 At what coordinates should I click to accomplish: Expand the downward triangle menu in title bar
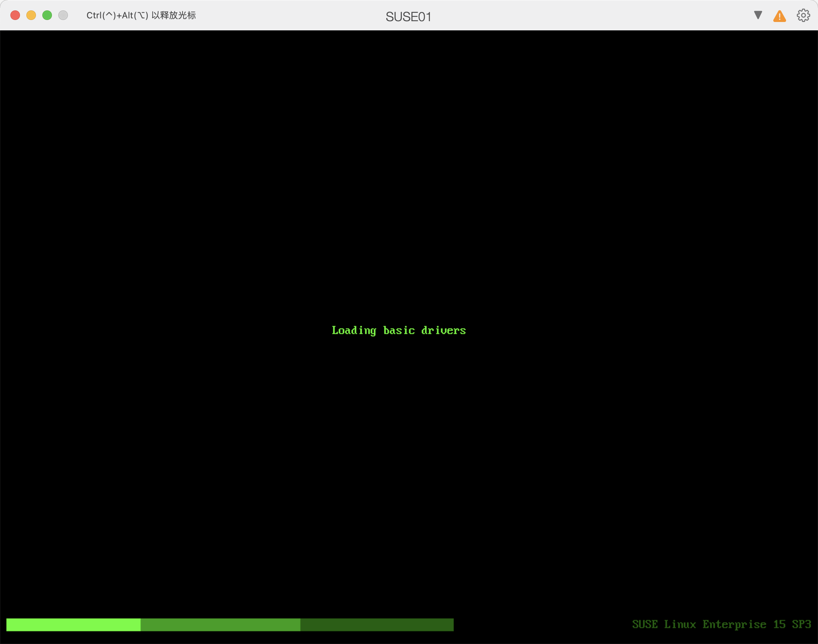click(758, 15)
